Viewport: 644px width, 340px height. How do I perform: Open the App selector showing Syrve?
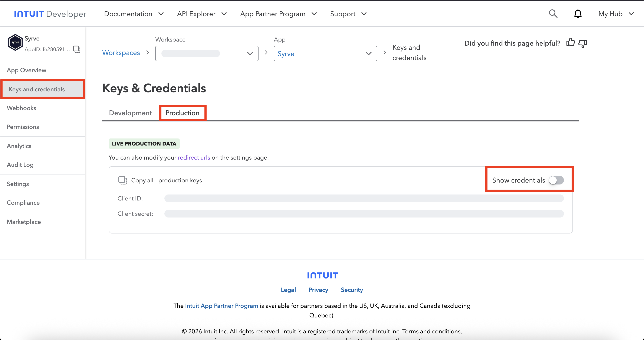click(x=325, y=53)
